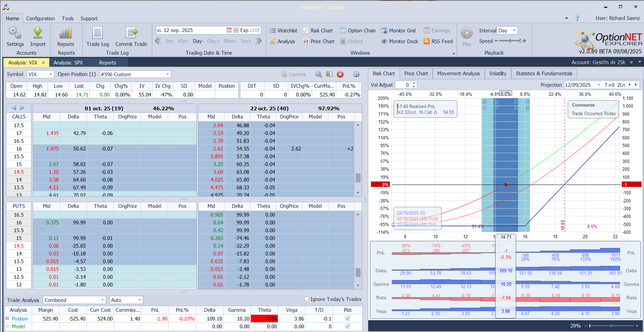Open the Trade Log document icon
Viewport: 644px width, 332px height.
(98, 33)
